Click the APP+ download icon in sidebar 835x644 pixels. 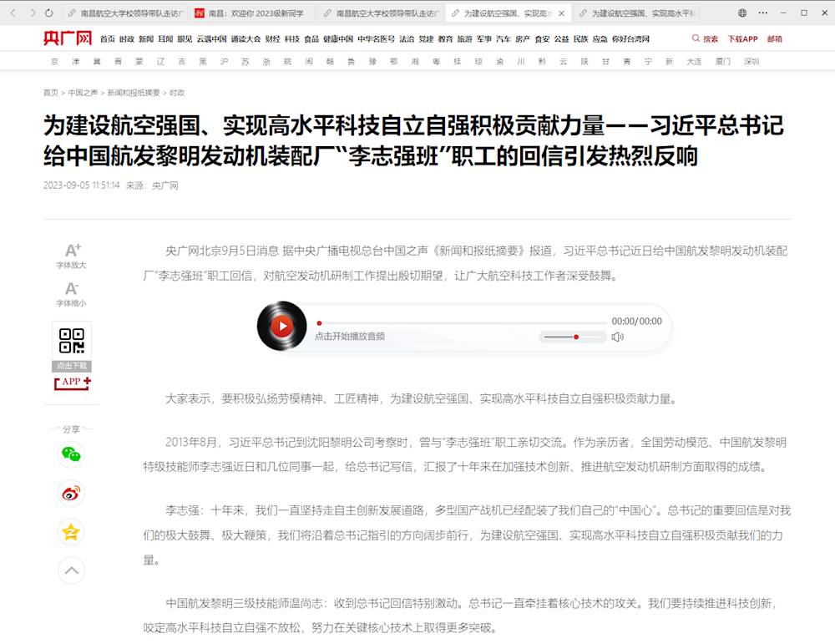click(71, 383)
